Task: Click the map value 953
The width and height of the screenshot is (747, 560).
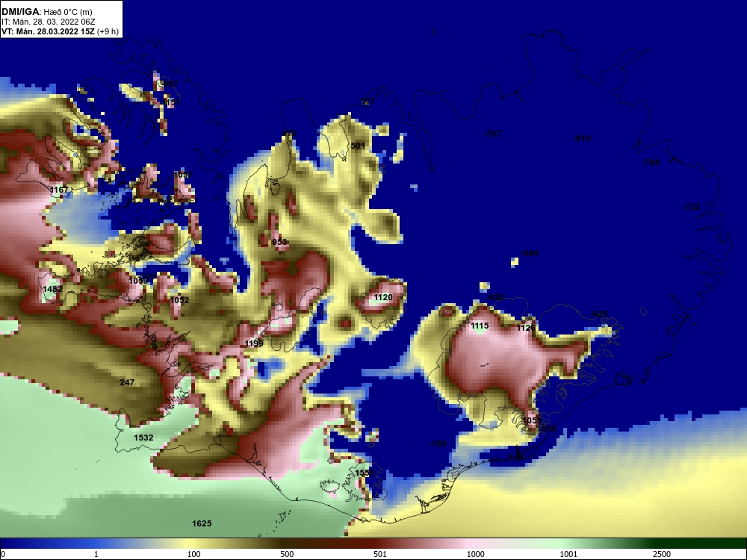Action: pyautogui.click(x=279, y=243)
